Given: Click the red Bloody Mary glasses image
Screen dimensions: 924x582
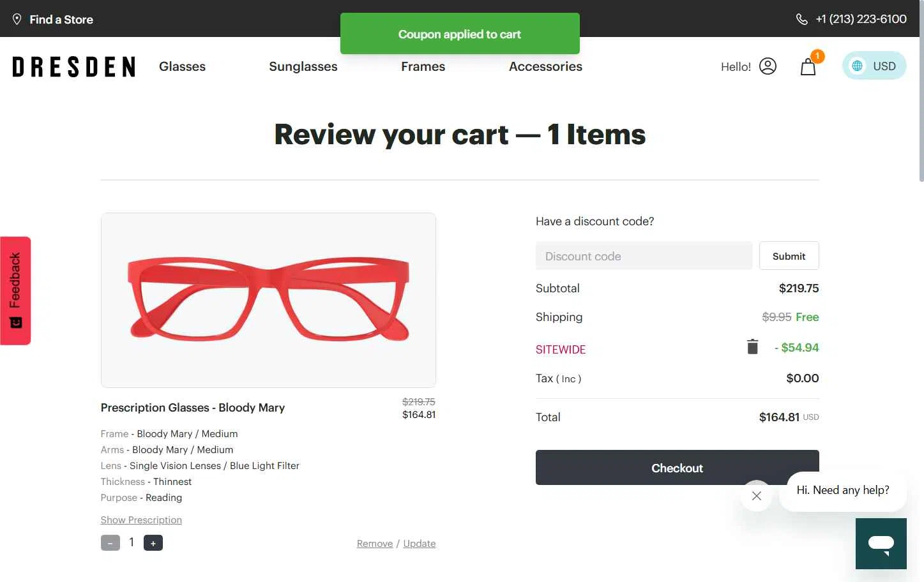Looking at the screenshot, I should pyautogui.click(x=268, y=300).
